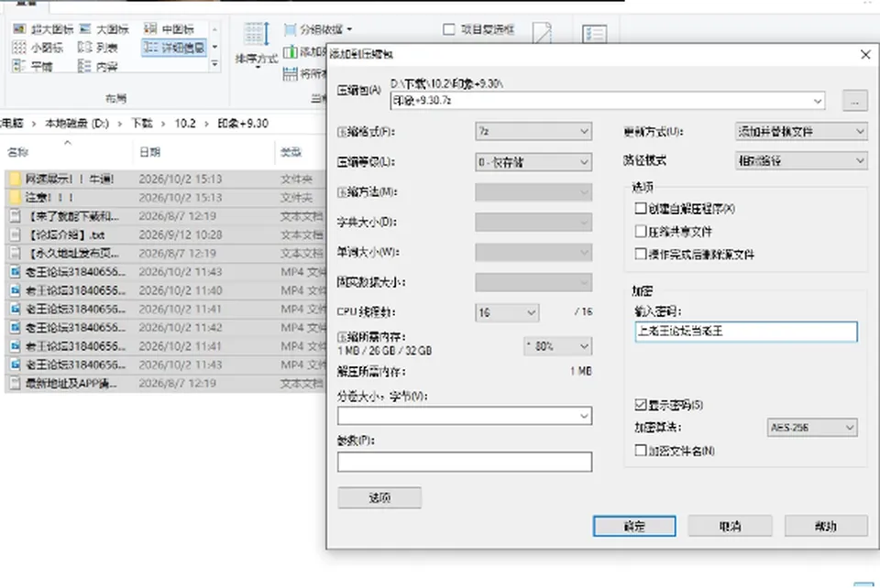Select the 【论坛介绍】.txt file icon
880x588 pixels.
click(x=16, y=234)
